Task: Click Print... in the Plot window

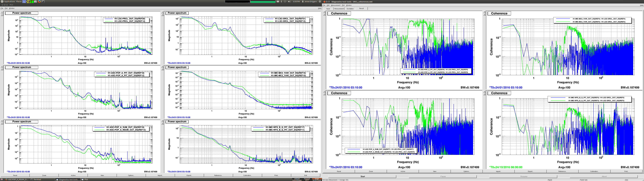Action: click(276, 175)
